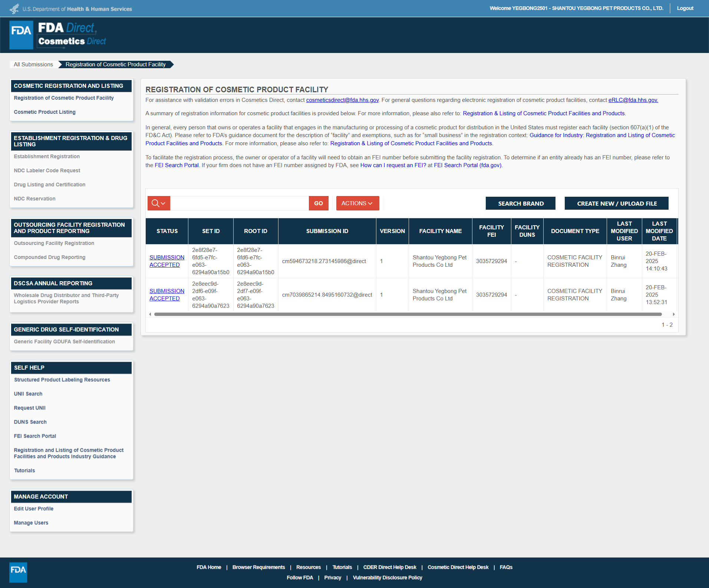Open Browser Requirements footer link
This screenshot has height=588, width=709.
tap(259, 567)
